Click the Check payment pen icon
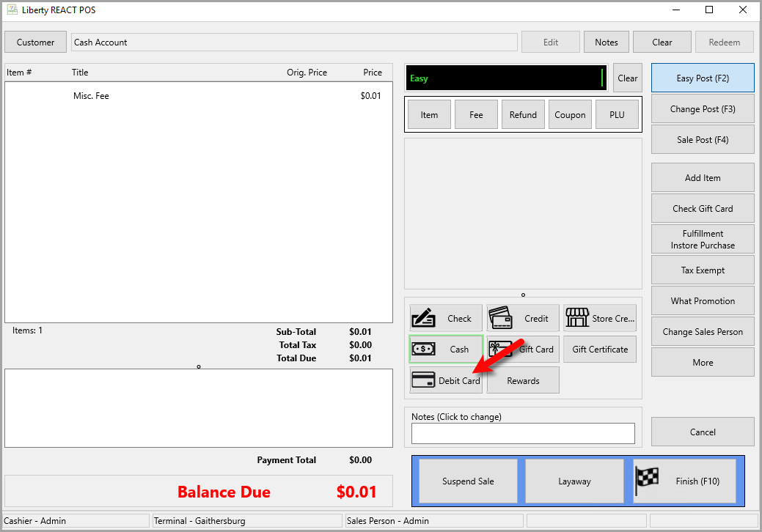The height and width of the screenshot is (532, 762). (x=423, y=318)
